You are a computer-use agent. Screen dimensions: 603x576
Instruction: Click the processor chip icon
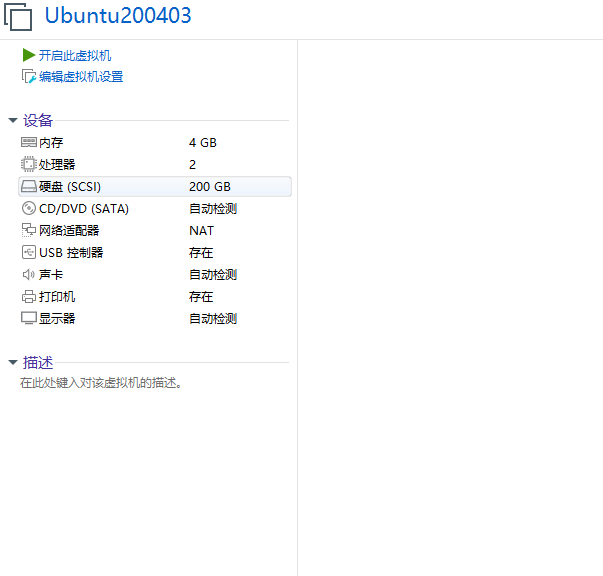(29, 165)
